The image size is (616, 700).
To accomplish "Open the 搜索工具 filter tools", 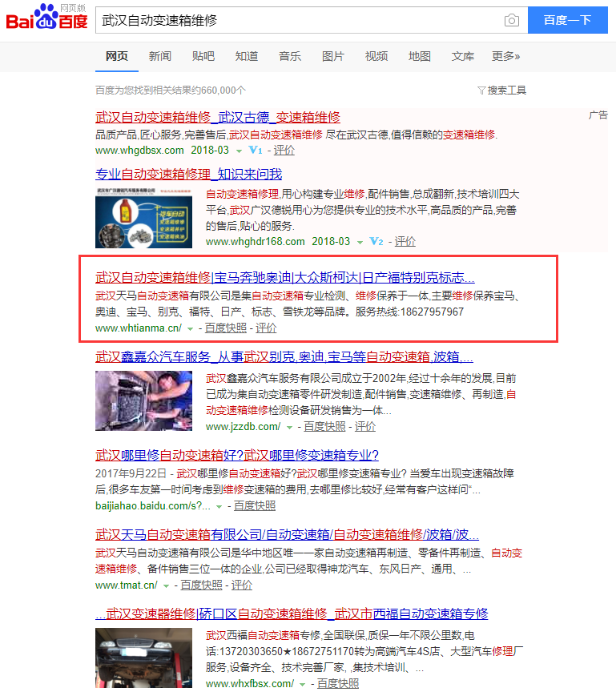I will tap(501, 91).
